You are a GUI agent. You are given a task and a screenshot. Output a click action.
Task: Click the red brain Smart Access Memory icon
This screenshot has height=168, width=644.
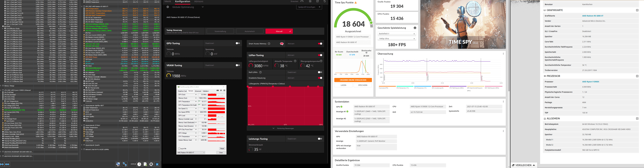pos(282,44)
